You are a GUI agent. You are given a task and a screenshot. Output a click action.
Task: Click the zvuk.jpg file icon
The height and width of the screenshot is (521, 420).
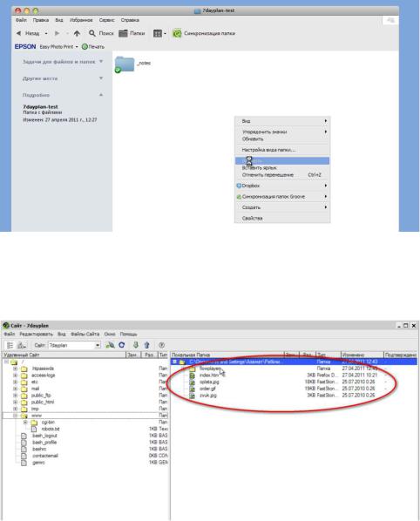[192, 396]
